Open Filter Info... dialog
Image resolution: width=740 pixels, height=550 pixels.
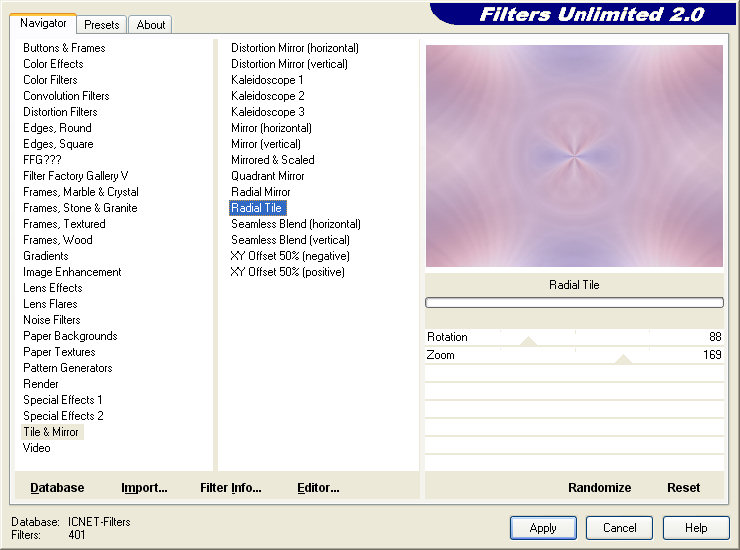point(230,488)
